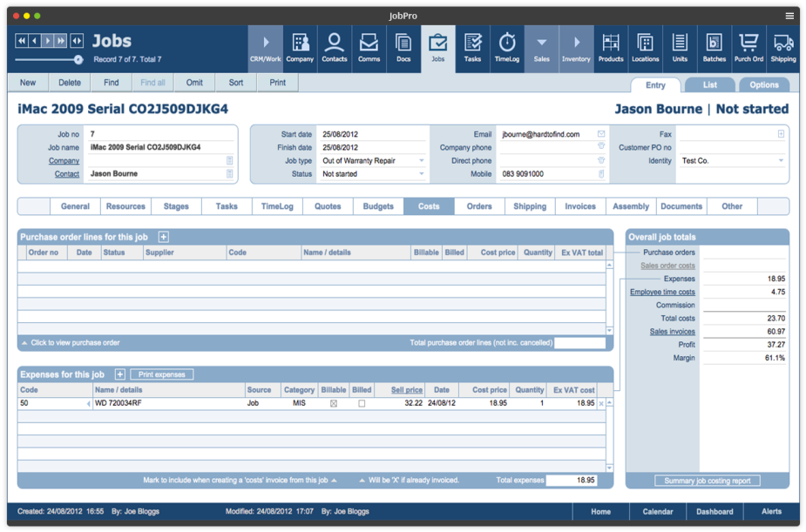This screenshot has width=806, height=532.
Task: Click the Print expenses button
Action: click(x=161, y=374)
